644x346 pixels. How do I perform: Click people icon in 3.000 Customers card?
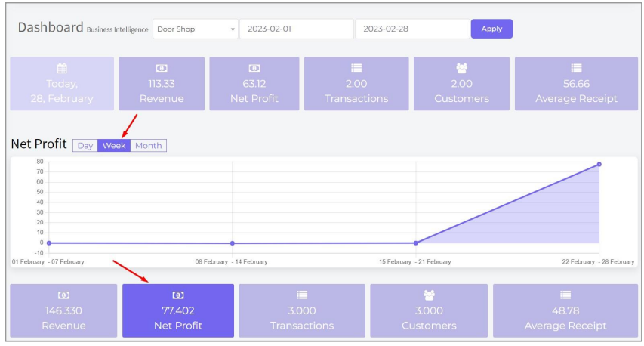[429, 295]
